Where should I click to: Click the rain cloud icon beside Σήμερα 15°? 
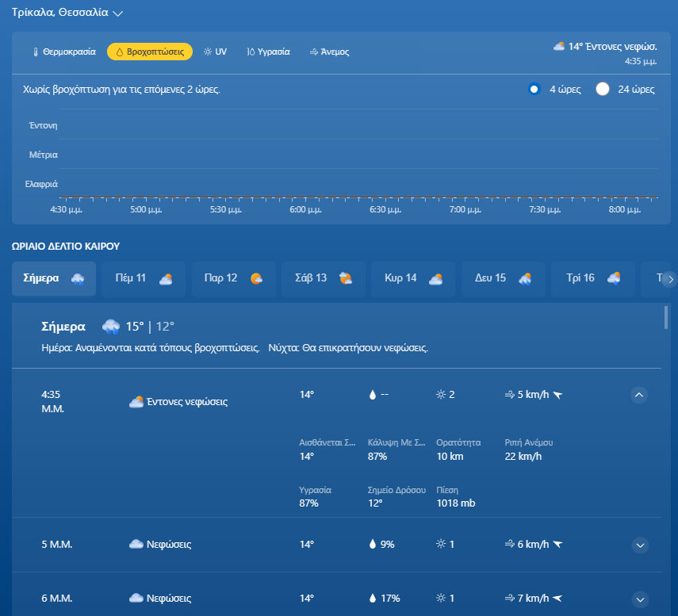pyautogui.click(x=111, y=326)
